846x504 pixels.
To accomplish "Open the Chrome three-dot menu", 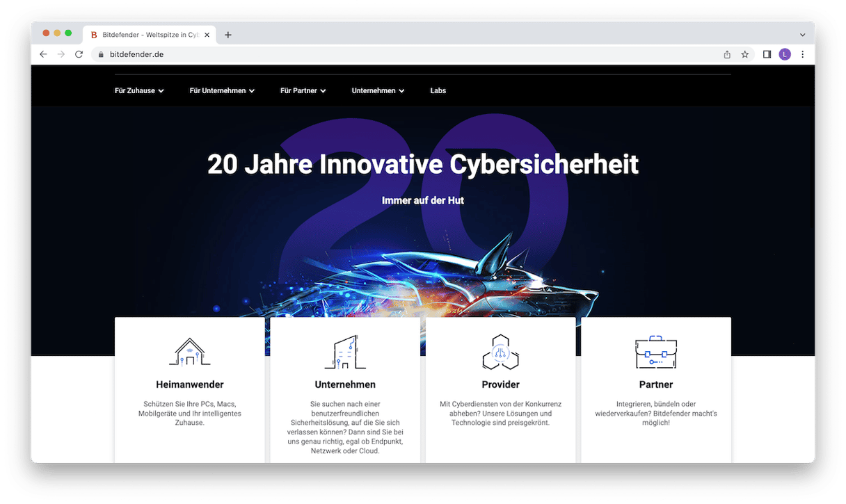I will click(x=802, y=54).
